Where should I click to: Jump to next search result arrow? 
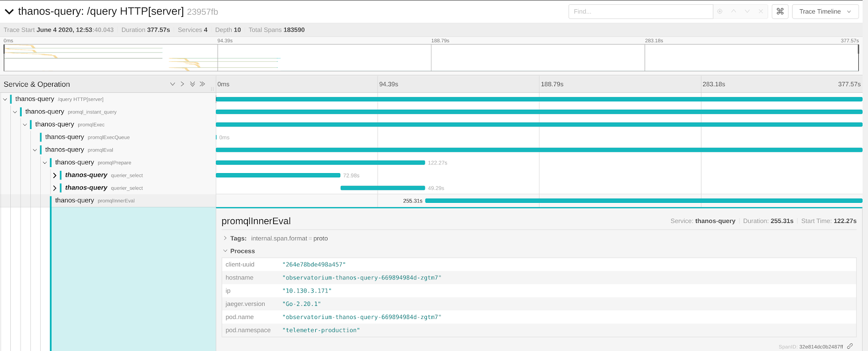click(747, 11)
